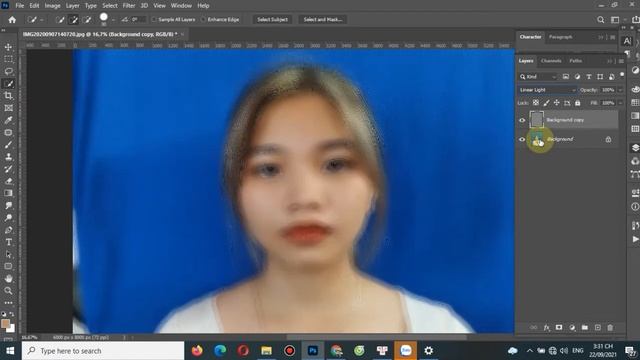Viewport: 640px width, 360px height.
Task: Select the Hand tool
Action: [x=8, y=279]
